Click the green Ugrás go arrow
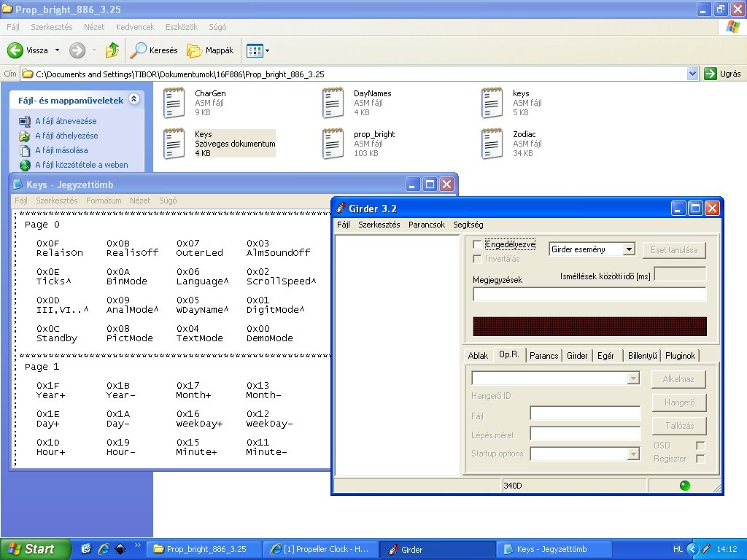 [710, 74]
